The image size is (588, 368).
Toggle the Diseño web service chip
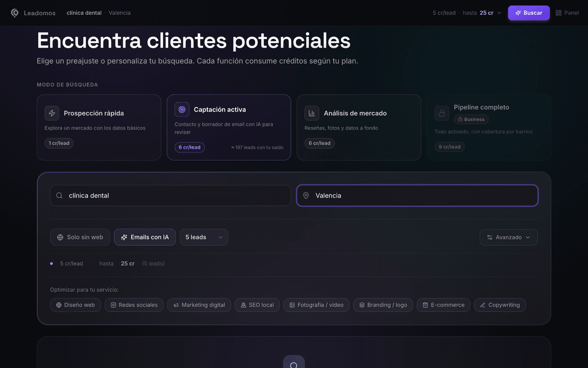coord(75,305)
